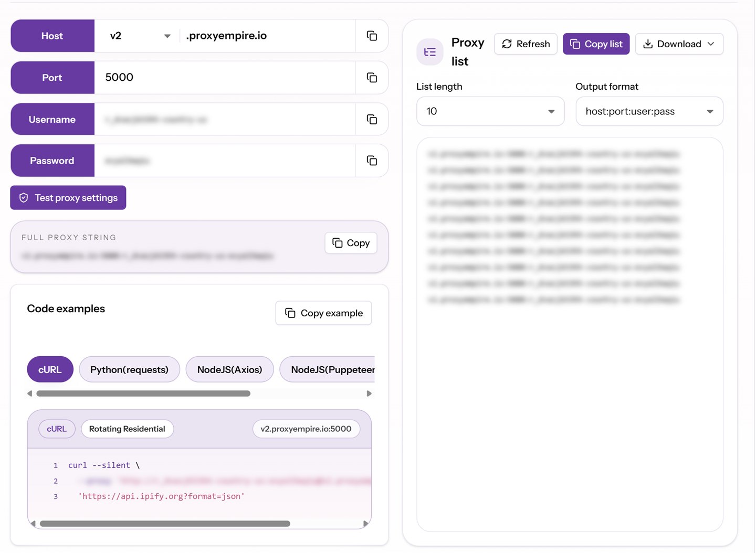
Task: Copy the Host value
Action: [372, 36]
